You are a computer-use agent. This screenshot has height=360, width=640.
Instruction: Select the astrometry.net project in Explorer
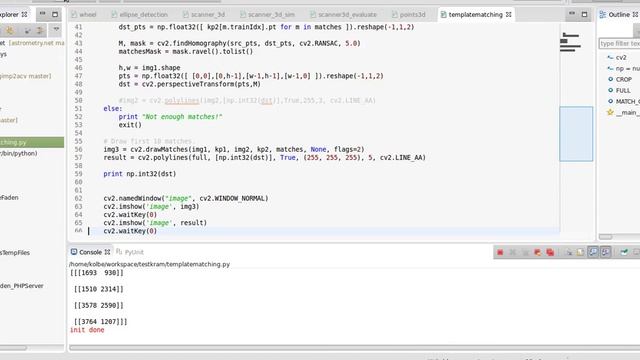tap(32, 43)
